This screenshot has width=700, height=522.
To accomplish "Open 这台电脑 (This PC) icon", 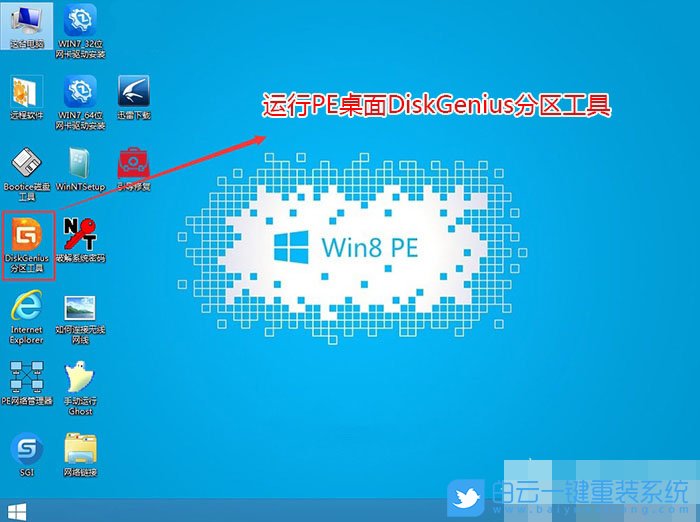I will (26, 23).
